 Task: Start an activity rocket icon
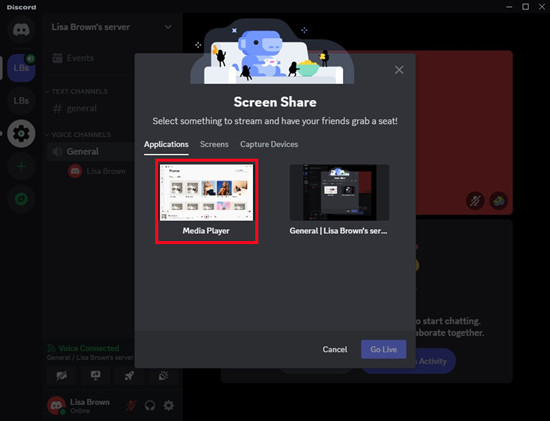click(129, 376)
